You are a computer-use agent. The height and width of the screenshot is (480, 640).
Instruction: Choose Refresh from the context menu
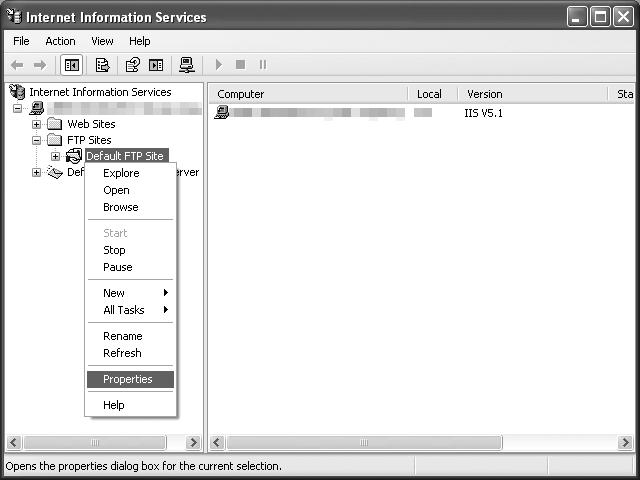pyautogui.click(x=131, y=353)
